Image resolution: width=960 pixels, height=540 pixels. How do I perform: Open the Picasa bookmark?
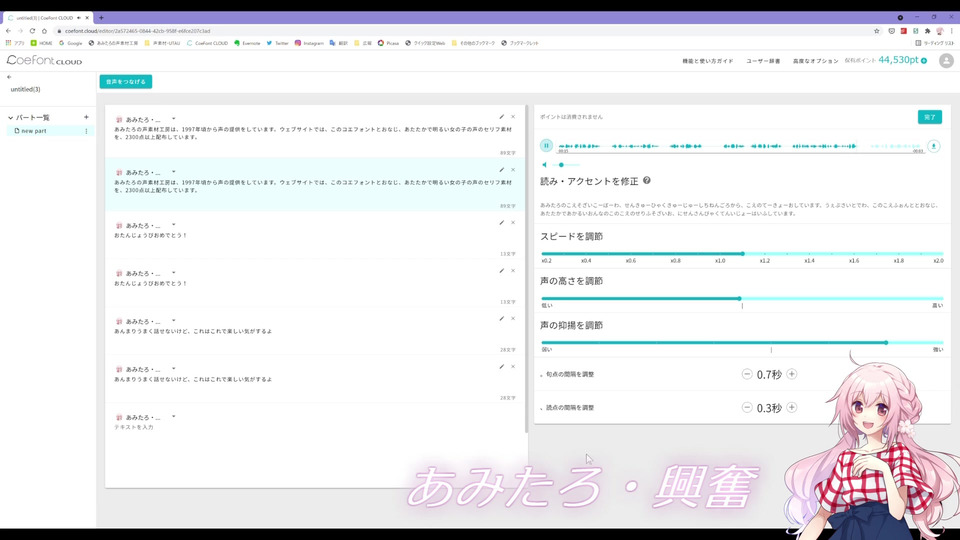tap(388, 43)
